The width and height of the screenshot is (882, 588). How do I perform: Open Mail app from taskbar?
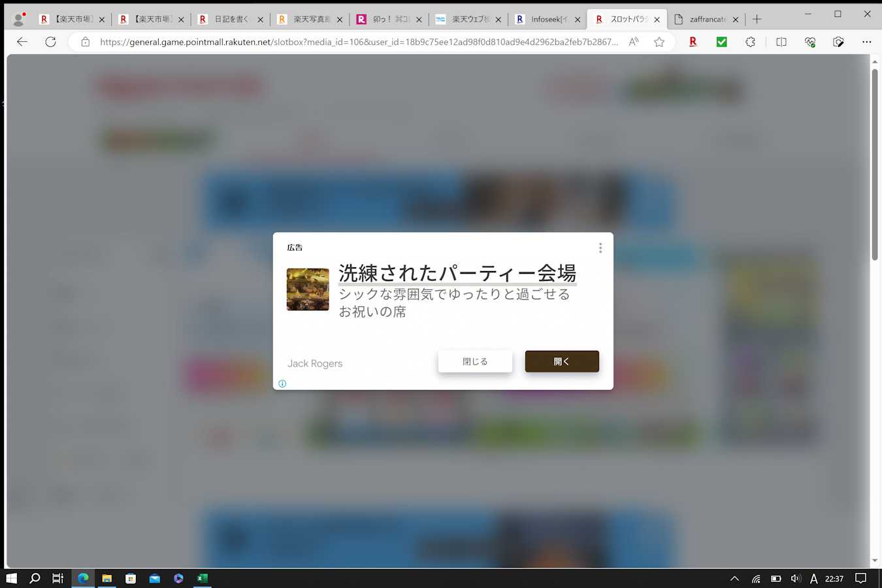click(x=155, y=578)
